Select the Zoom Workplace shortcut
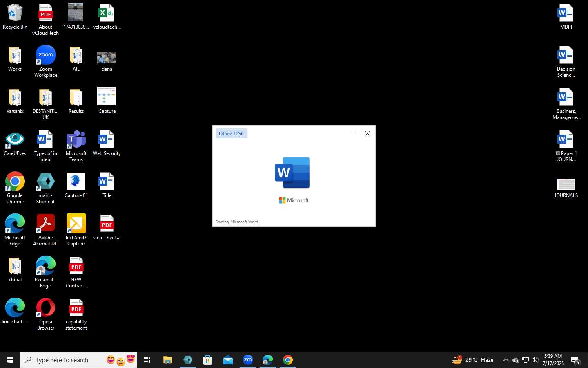The image size is (588, 368). pyautogui.click(x=45, y=62)
